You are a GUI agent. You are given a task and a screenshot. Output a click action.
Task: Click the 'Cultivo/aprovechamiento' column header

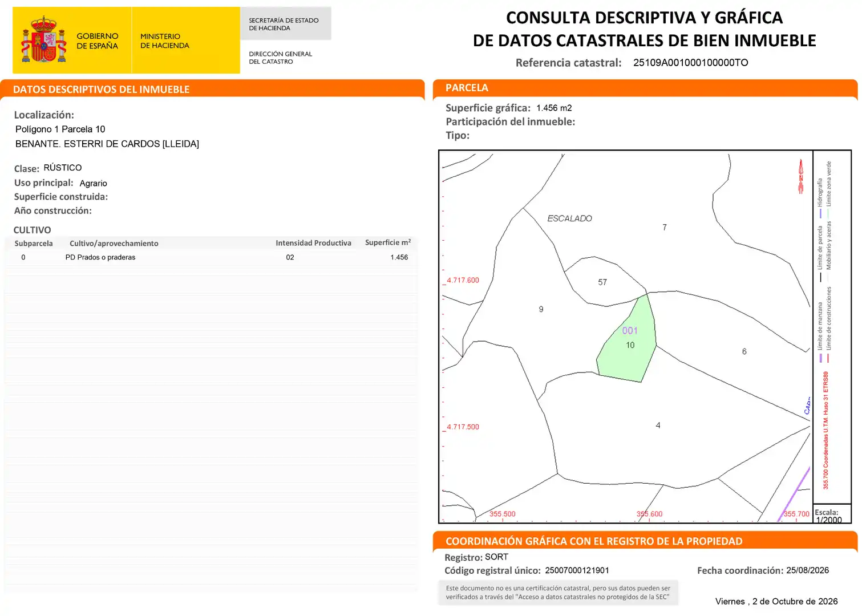click(x=114, y=244)
